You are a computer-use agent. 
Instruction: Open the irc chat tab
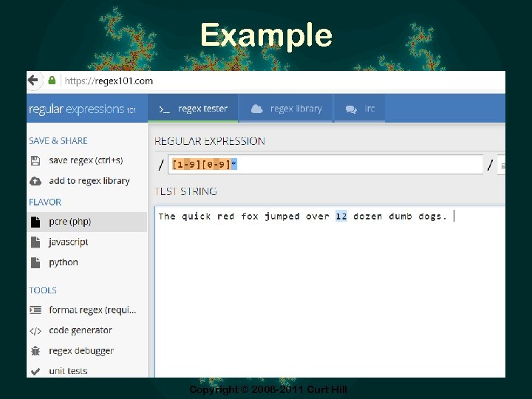(x=360, y=109)
